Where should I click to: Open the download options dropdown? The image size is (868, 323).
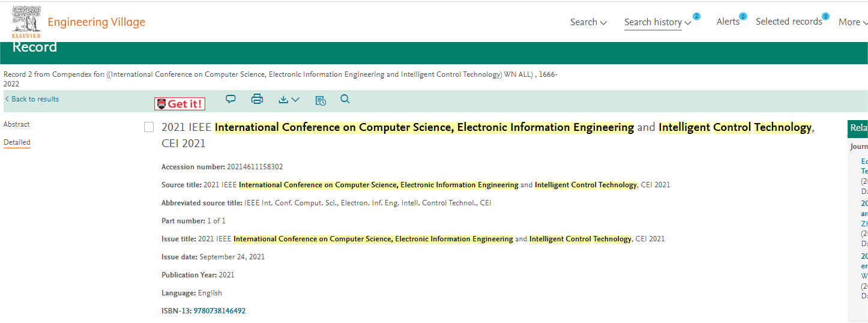tap(289, 100)
